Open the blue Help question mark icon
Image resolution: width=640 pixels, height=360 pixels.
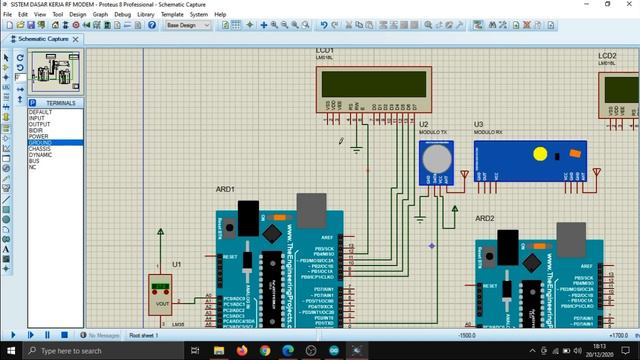pyautogui.click(x=152, y=25)
